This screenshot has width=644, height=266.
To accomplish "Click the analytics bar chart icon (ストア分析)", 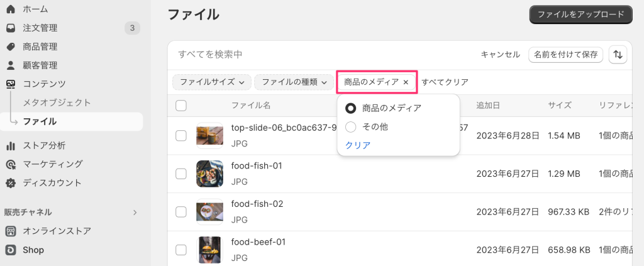I will [x=11, y=146].
